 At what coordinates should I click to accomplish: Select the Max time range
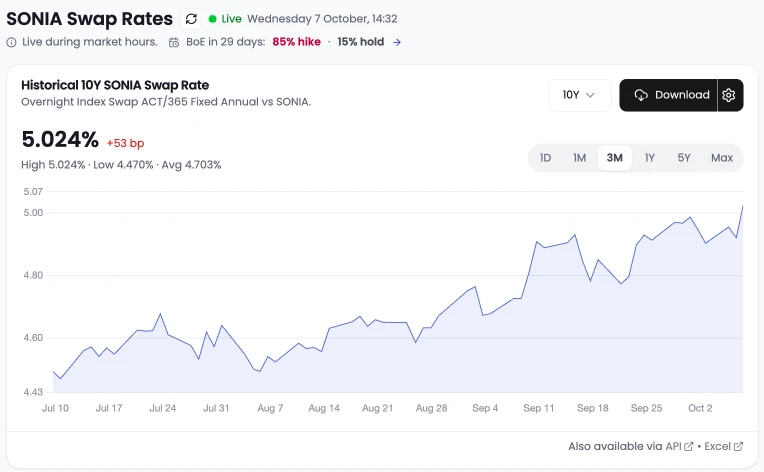(722, 158)
